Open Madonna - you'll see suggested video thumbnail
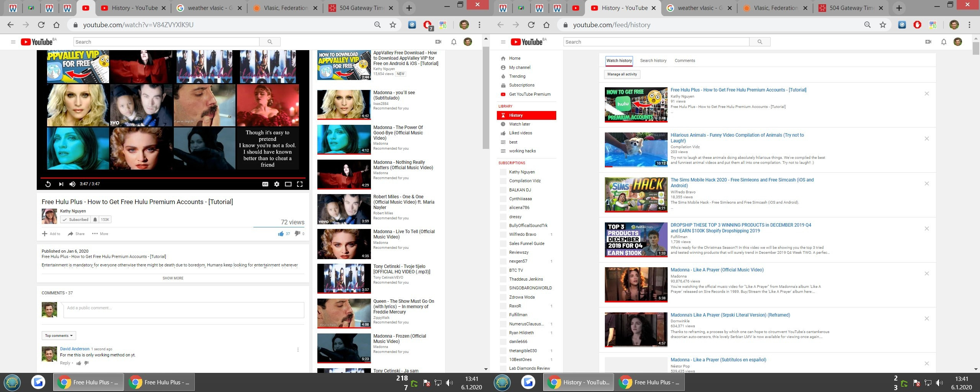 coord(344,105)
